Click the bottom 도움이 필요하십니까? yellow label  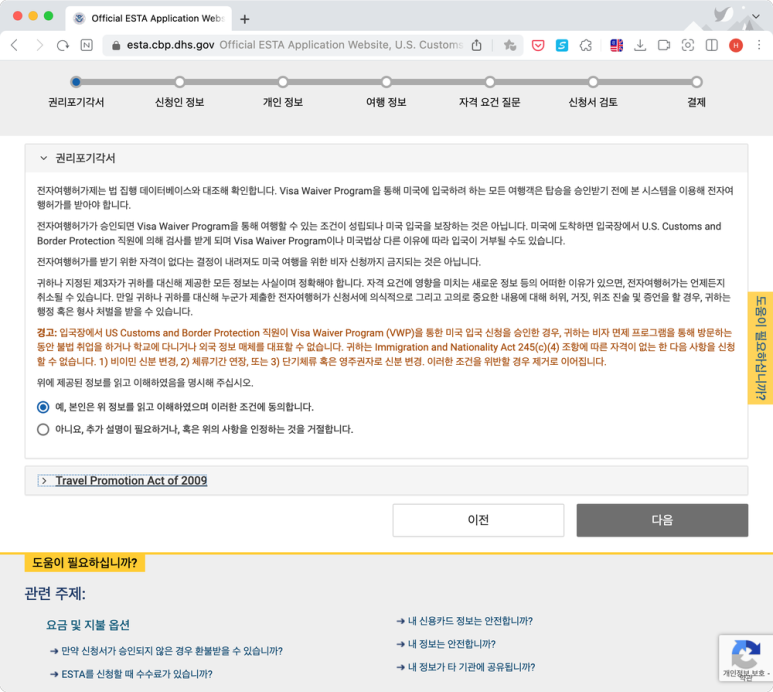85,563
